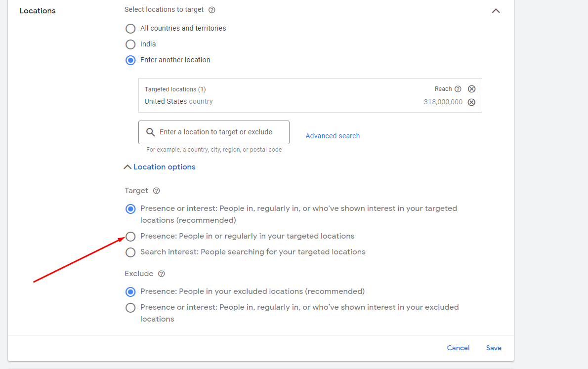Choose Presence or interest target option
The height and width of the screenshot is (369, 588).
pyautogui.click(x=130, y=209)
